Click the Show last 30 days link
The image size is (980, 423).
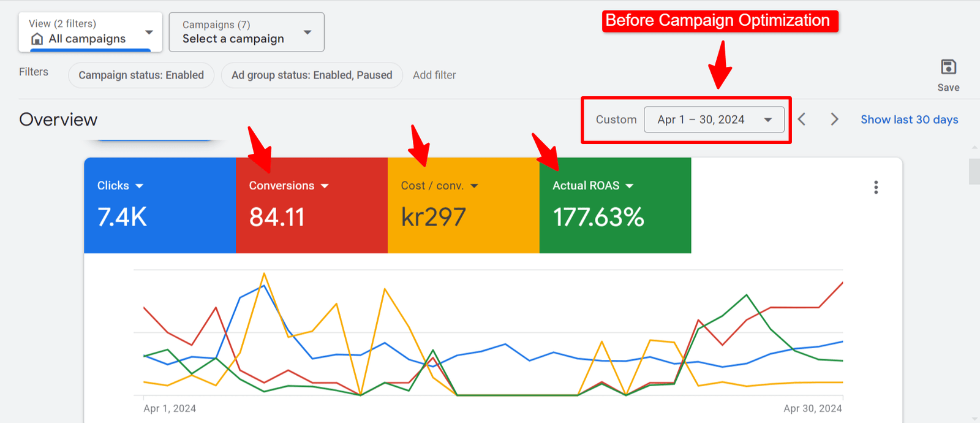[x=909, y=120]
